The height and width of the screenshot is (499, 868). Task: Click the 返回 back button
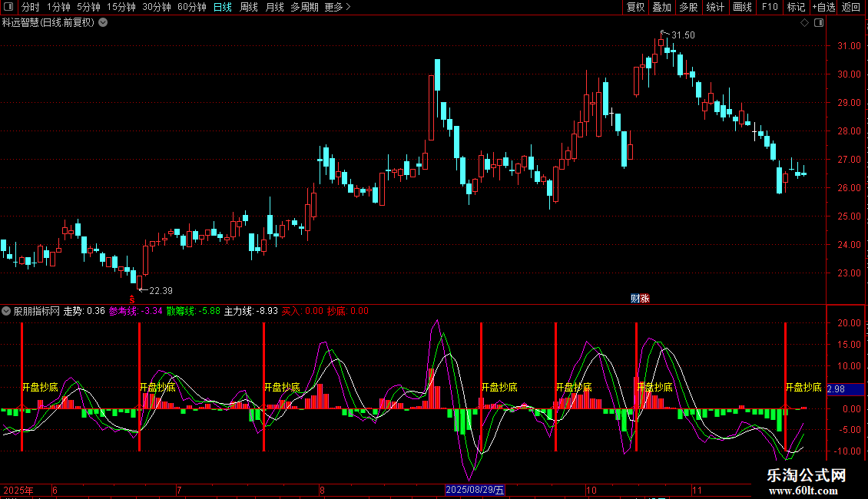851,7
